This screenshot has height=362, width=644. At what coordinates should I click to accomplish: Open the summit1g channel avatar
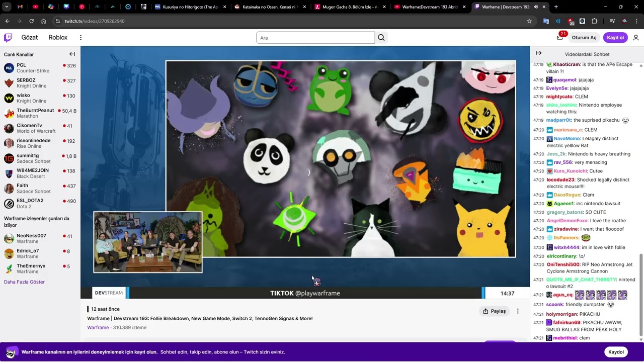pyautogui.click(x=9, y=158)
